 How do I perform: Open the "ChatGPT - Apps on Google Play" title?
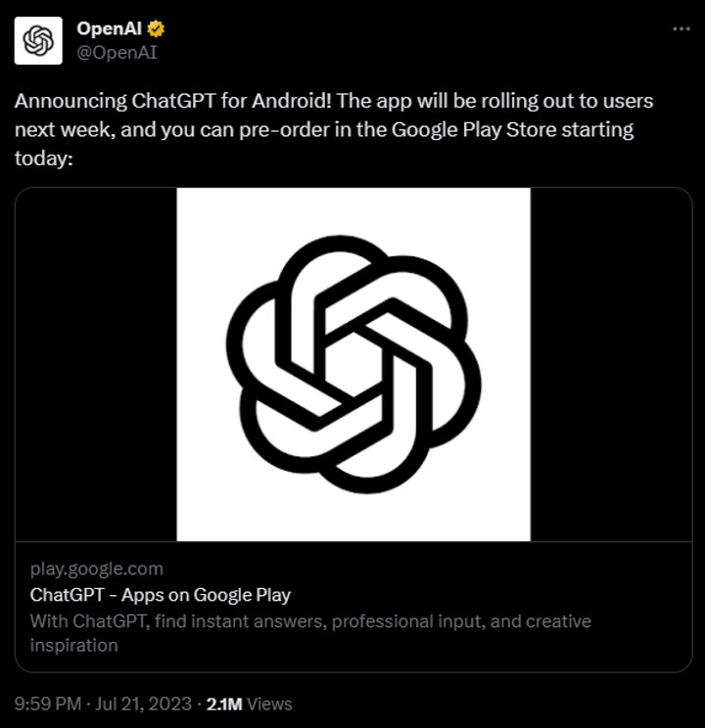(x=161, y=595)
